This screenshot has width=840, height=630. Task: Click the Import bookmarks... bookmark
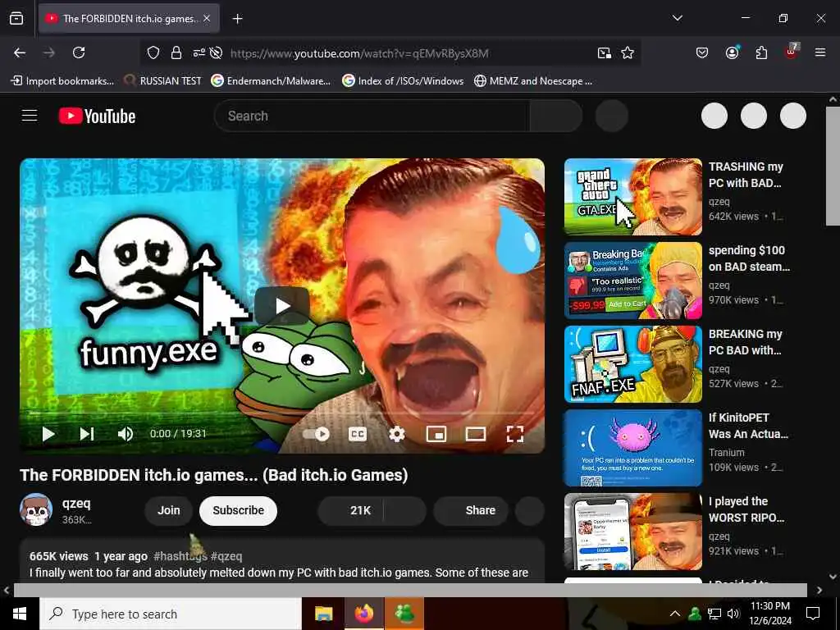(62, 81)
